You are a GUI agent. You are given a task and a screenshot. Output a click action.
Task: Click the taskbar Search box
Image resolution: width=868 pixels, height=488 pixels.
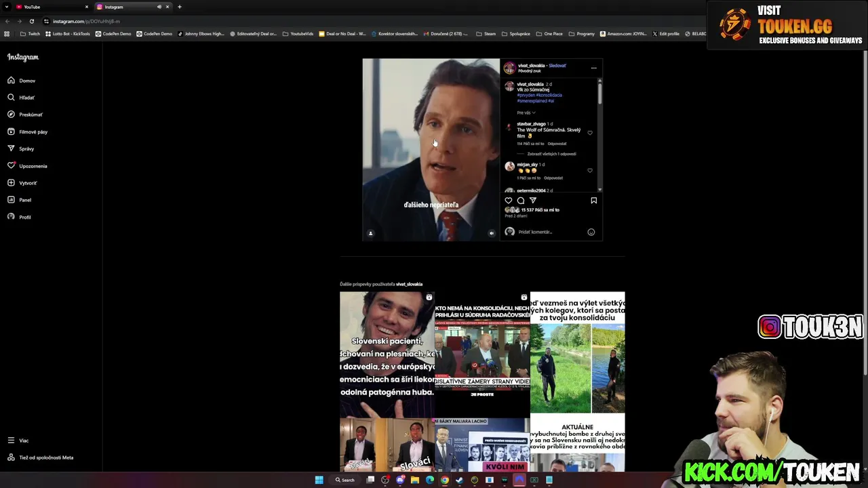[x=344, y=480]
